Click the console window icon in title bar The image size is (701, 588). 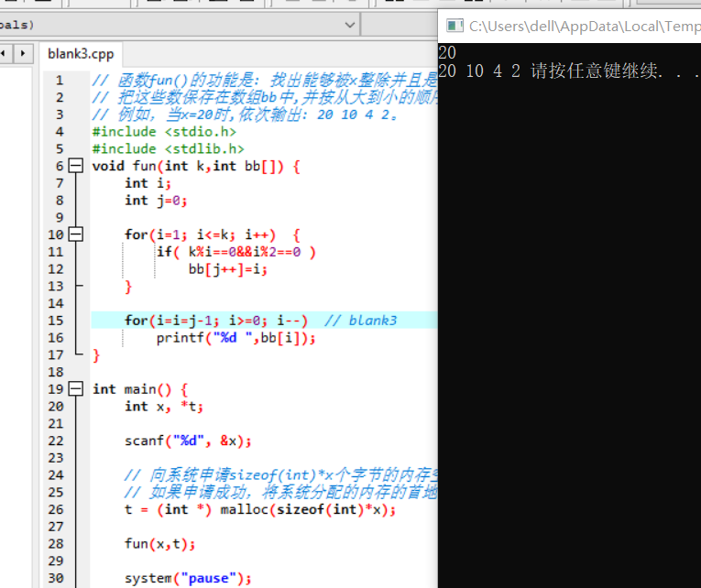pyautogui.click(x=455, y=26)
